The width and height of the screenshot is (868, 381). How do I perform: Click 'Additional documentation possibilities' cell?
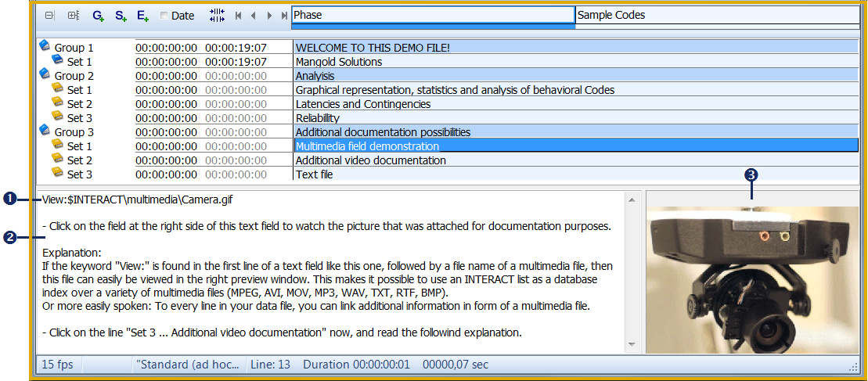tap(576, 132)
